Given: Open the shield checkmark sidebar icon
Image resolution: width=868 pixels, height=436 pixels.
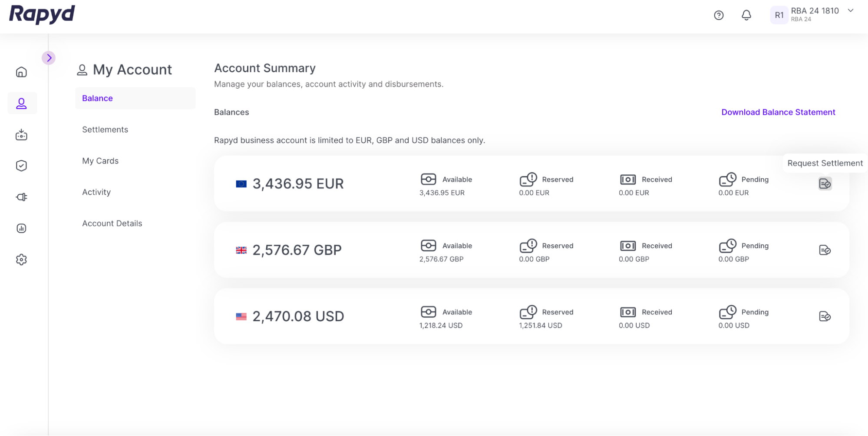Looking at the screenshot, I should [x=21, y=166].
